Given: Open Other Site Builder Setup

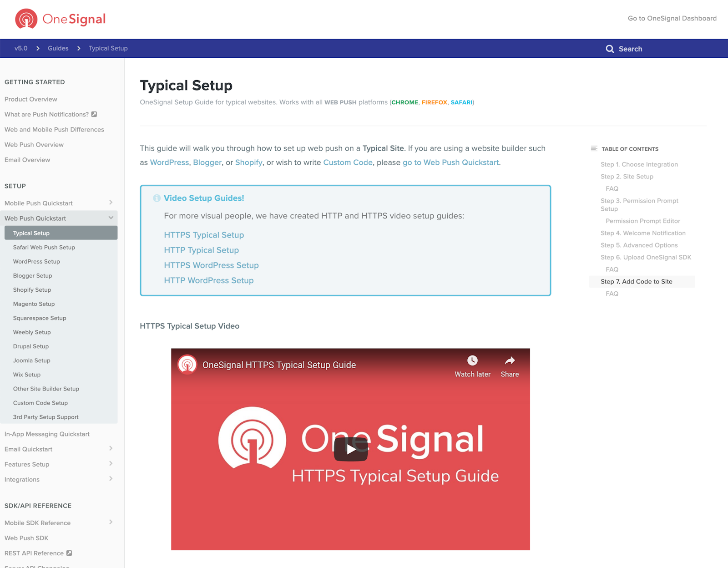Looking at the screenshot, I should click(x=46, y=388).
